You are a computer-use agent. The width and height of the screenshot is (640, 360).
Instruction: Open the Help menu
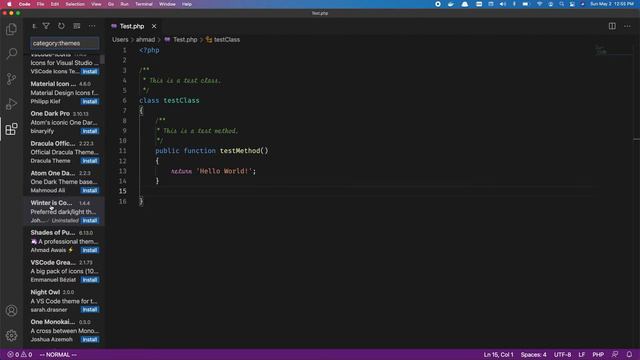pyautogui.click(x=187, y=4)
